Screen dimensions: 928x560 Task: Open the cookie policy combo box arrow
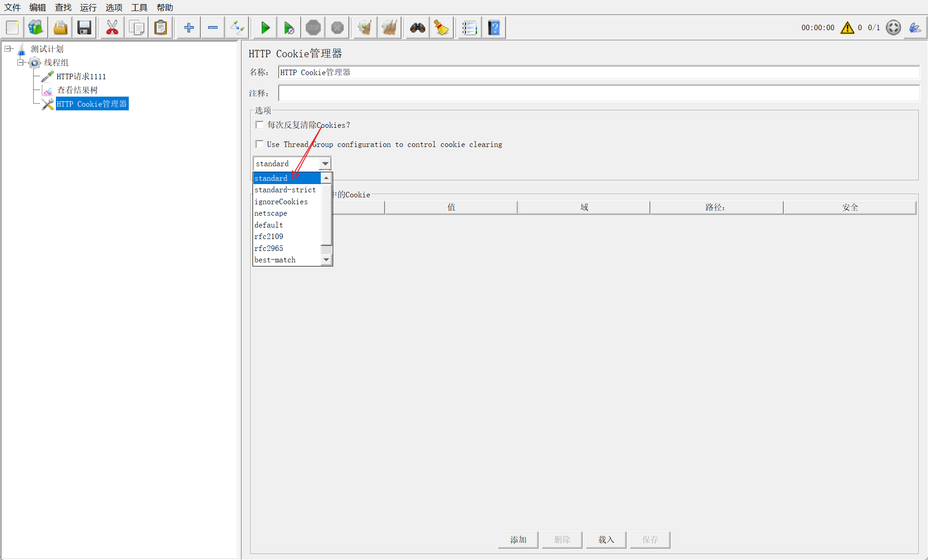325,163
